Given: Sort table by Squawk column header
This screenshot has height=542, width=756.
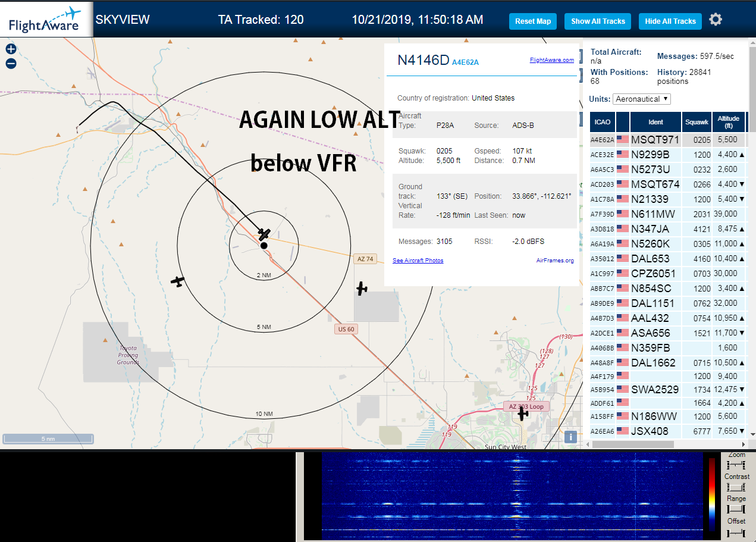Looking at the screenshot, I should tap(697, 122).
